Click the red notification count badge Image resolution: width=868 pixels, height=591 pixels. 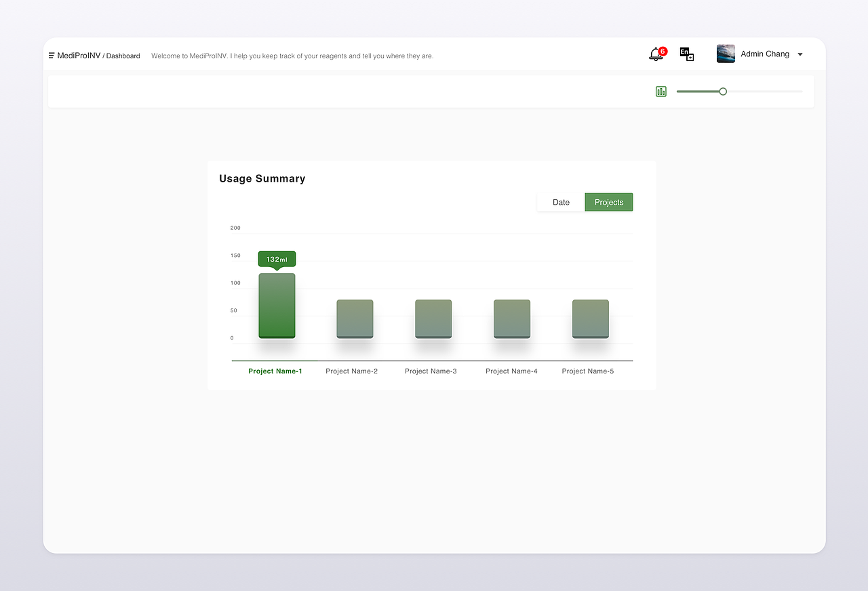pos(663,52)
